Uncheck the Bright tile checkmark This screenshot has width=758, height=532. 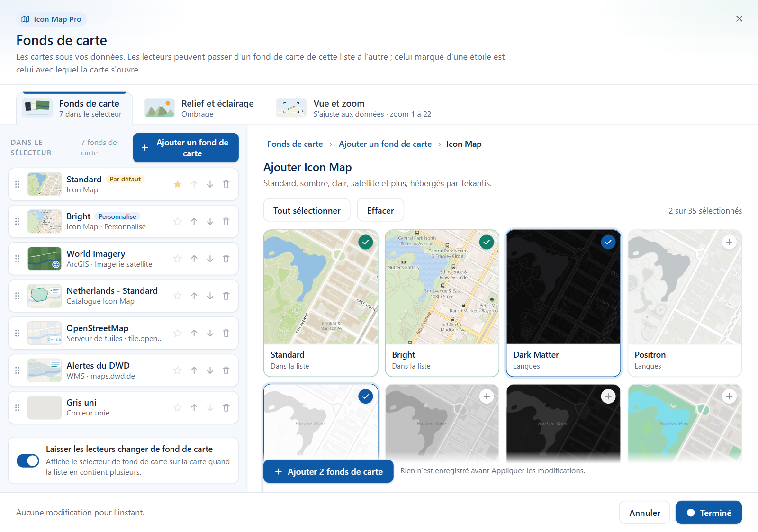click(x=487, y=242)
